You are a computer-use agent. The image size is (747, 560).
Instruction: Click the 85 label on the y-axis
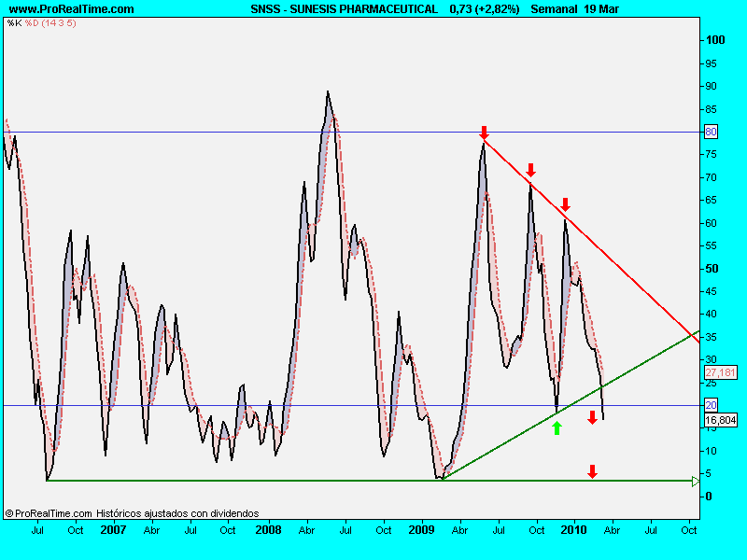(711, 109)
